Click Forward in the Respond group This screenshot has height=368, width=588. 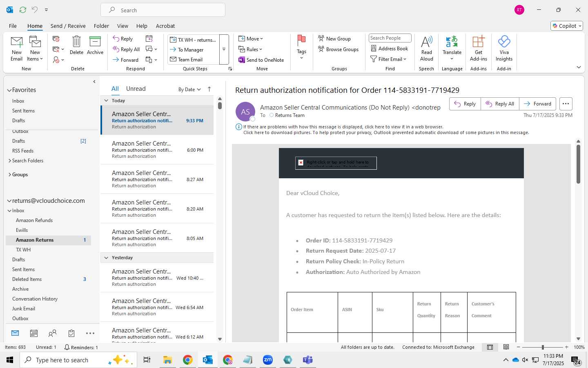click(126, 60)
